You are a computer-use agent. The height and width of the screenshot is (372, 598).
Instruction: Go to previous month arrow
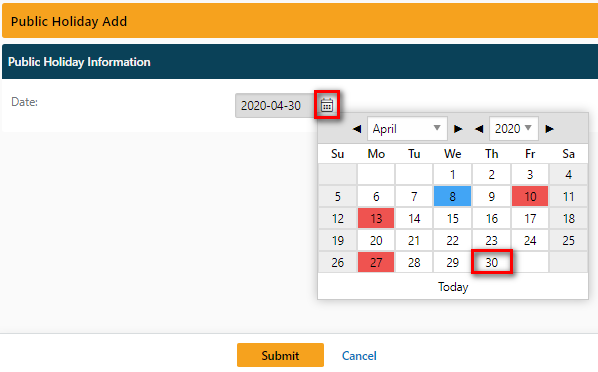(x=357, y=129)
